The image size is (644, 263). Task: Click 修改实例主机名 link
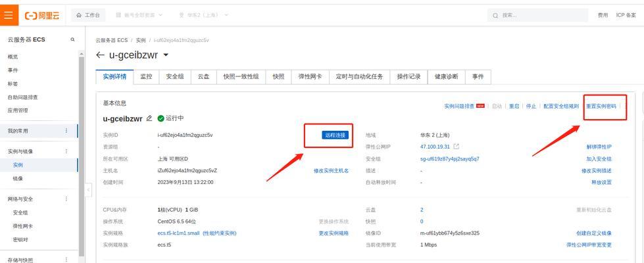[331, 171]
